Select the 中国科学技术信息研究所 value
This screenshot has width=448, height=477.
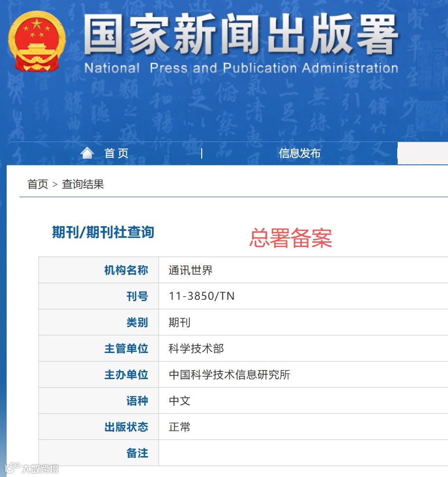[230, 375]
